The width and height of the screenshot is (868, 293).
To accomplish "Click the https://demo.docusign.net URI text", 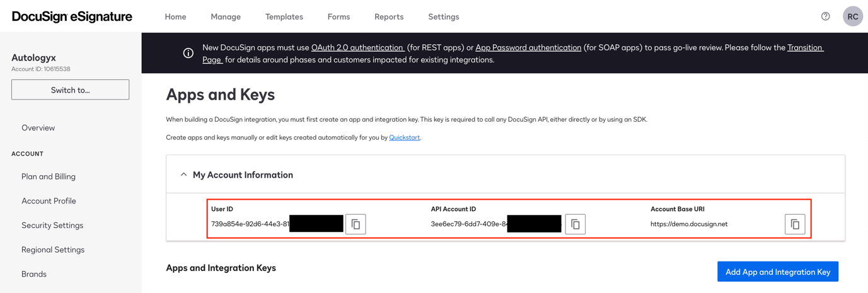I will click(x=689, y=224).
